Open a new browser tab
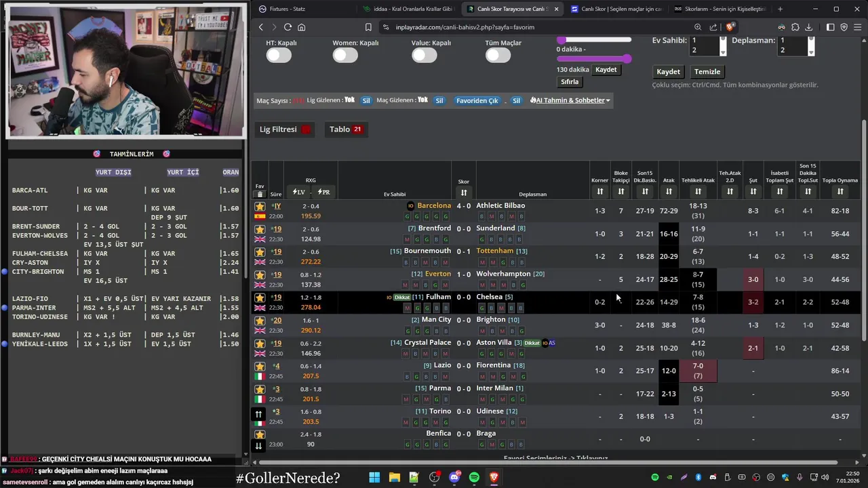The image size is (868, 488). click(780, 9)
